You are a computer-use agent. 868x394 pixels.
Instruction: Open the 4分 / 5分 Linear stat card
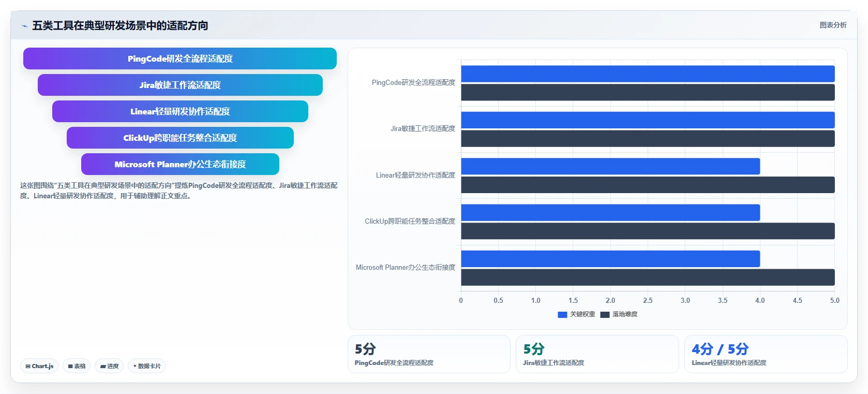pyautogui.click(x=766, y=354)
